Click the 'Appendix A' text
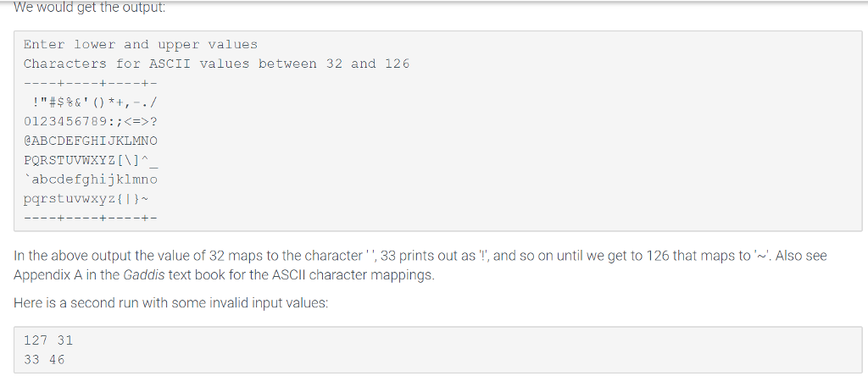Image resolution: width=868 pixels, height=387 pixels. click(x=47, y=275)
